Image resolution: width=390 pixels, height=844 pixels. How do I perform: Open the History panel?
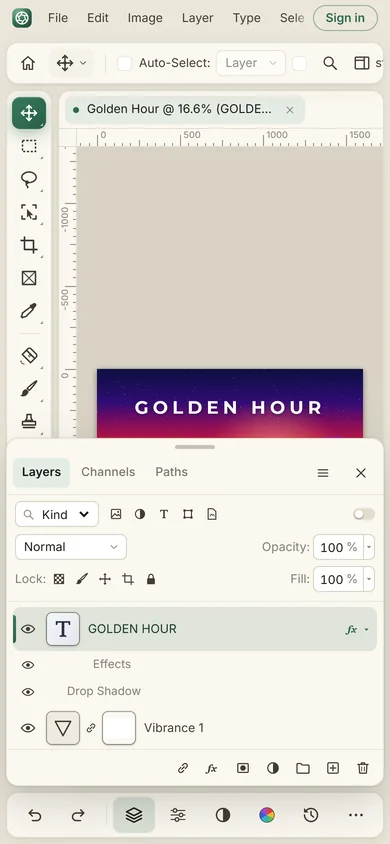click(x=311, y=815)
